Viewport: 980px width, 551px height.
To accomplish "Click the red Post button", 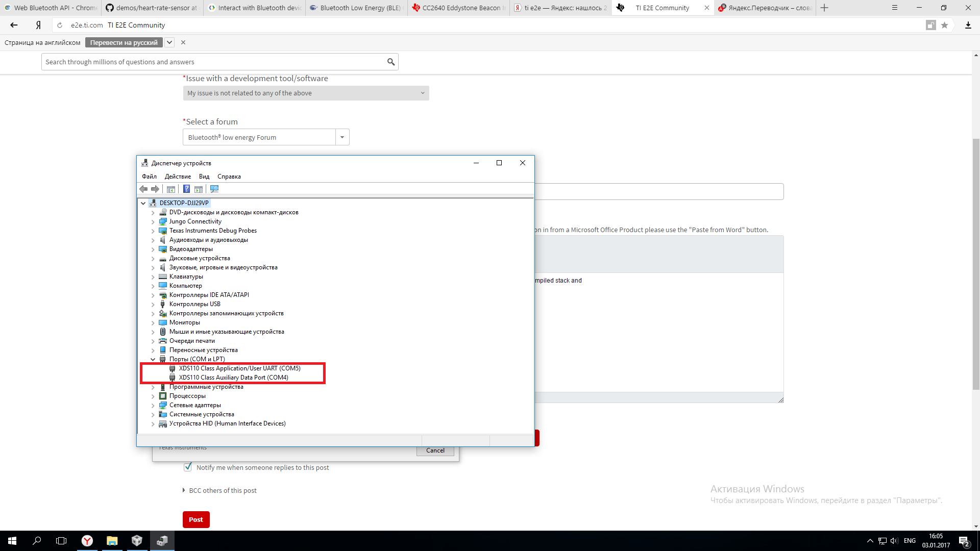I will 196,519.
